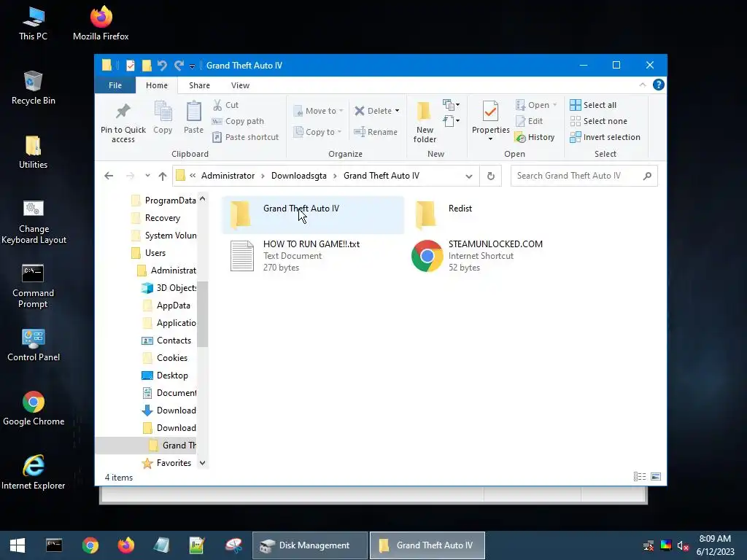Refresh the current folder view

coord(491,176)
